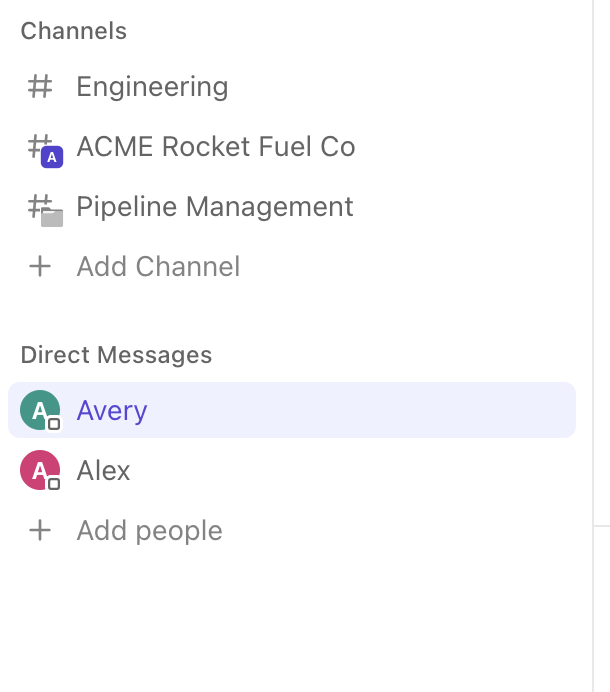Click the Add Channel text

158,267
